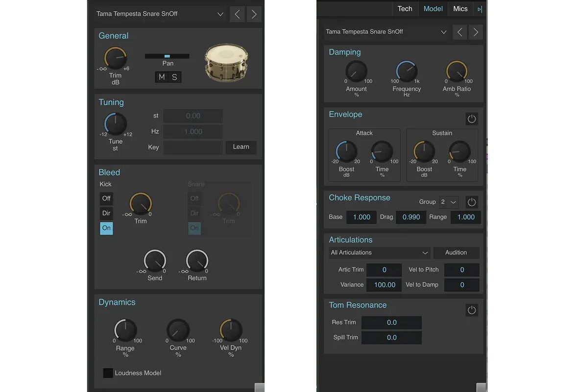Switch to the Mics tab

(x=460, y=9)
